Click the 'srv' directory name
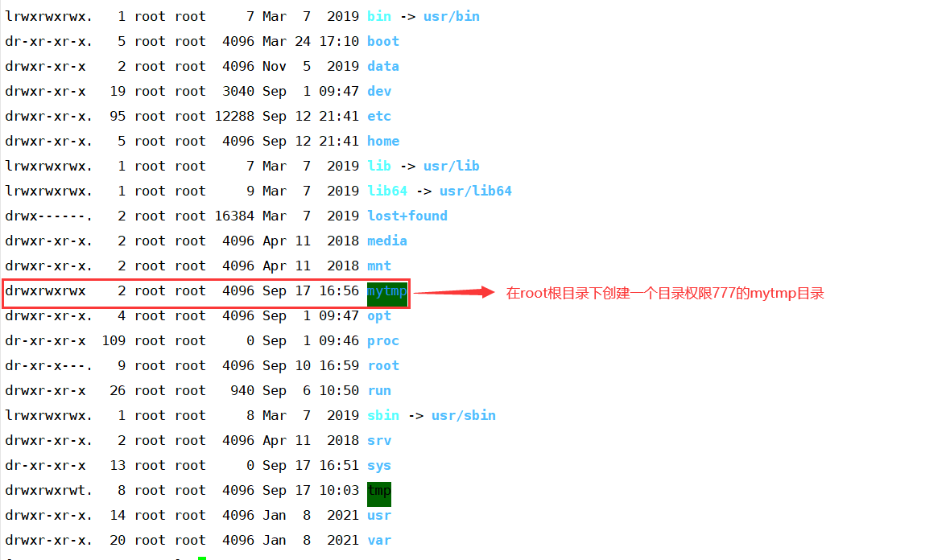 point(379,441)
